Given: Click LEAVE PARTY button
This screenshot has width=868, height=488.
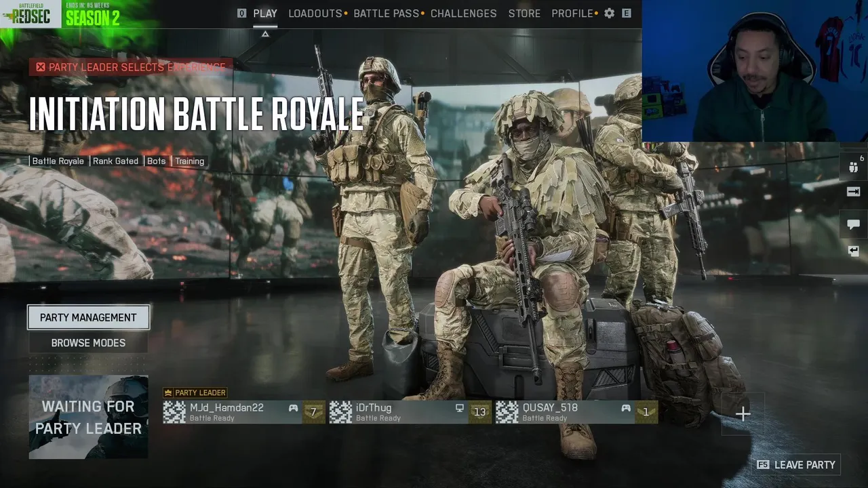Looking at the screenshot, I should [x=797, y=465].
